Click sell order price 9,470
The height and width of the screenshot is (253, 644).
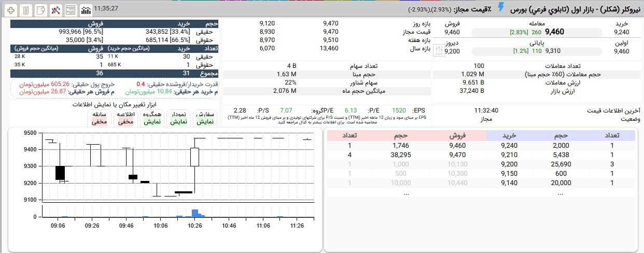458,155
